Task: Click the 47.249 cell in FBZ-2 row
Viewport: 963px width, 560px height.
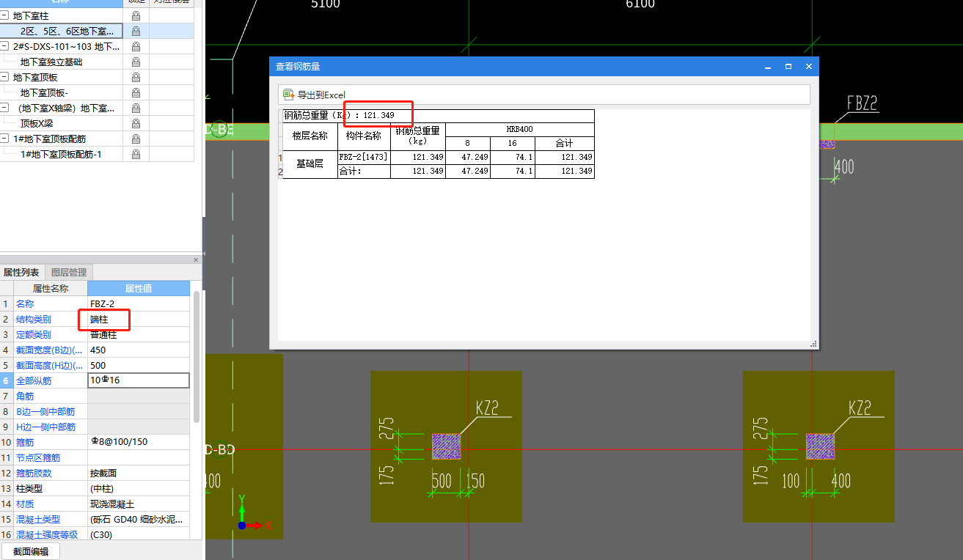Action: coord(468,157)
